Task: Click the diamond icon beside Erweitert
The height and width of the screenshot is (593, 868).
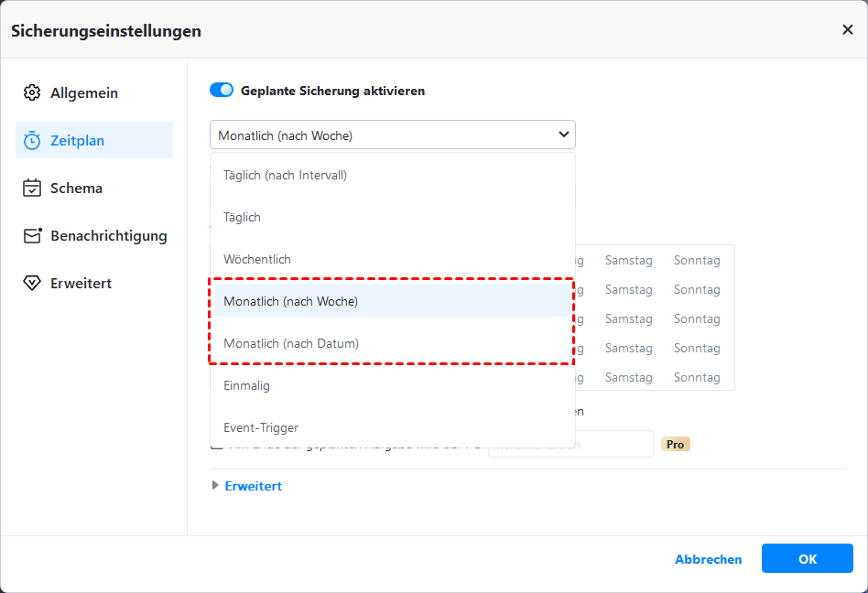Action: click(x=32, y=284)
